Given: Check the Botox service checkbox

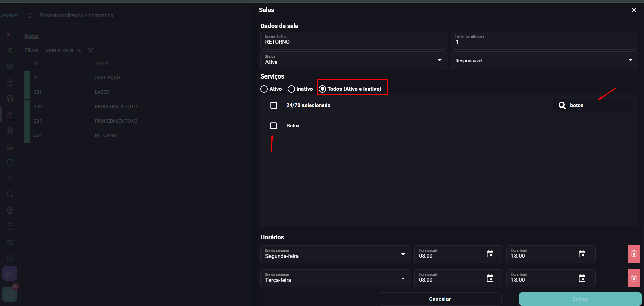Looking at the screenshot, I should click(x=273, y=126).
